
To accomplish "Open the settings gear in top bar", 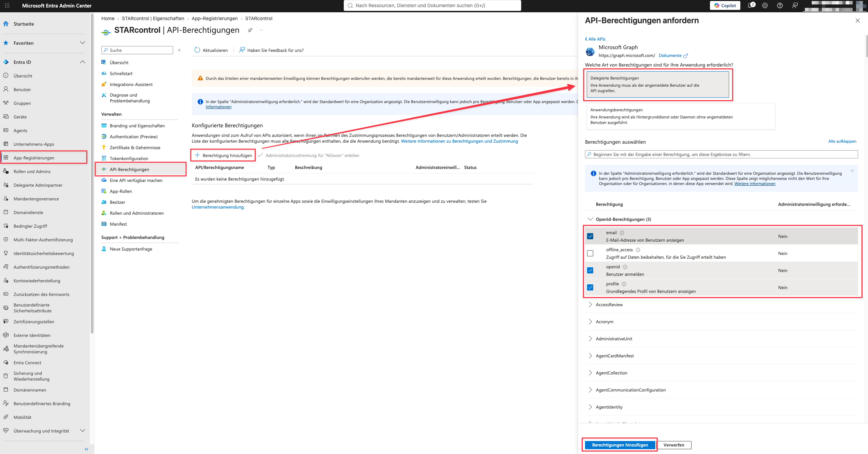I will tap(765, 5).
